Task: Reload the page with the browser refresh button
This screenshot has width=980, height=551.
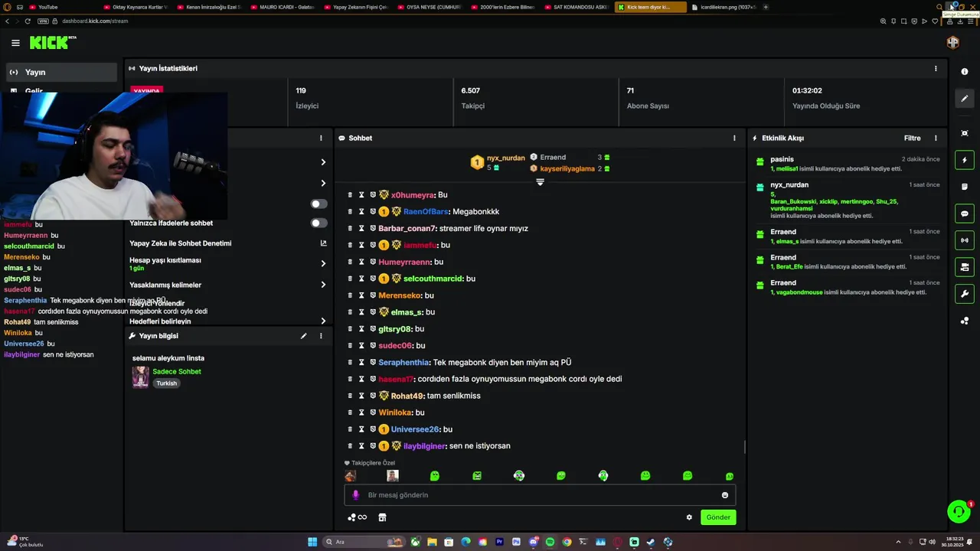Action: (28, 21)
